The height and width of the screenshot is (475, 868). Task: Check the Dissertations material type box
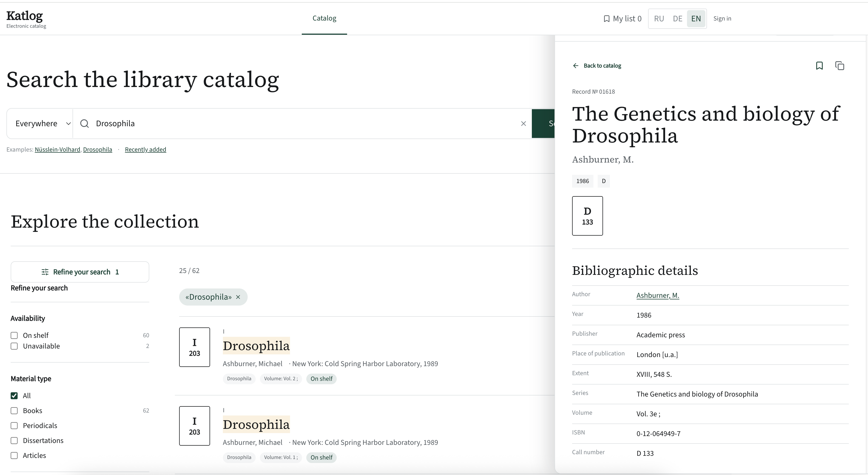[14, 441]
